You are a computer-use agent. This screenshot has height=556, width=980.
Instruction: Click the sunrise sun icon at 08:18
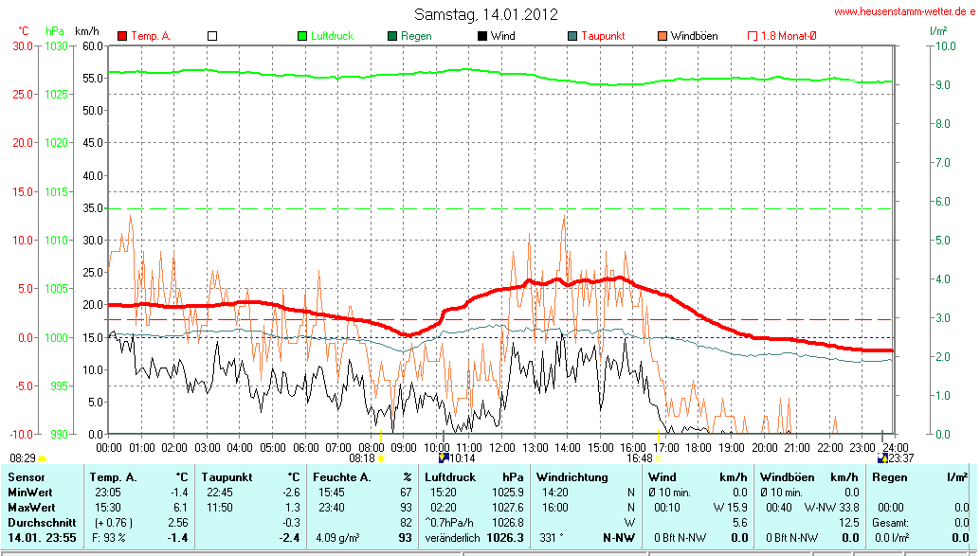382,458
